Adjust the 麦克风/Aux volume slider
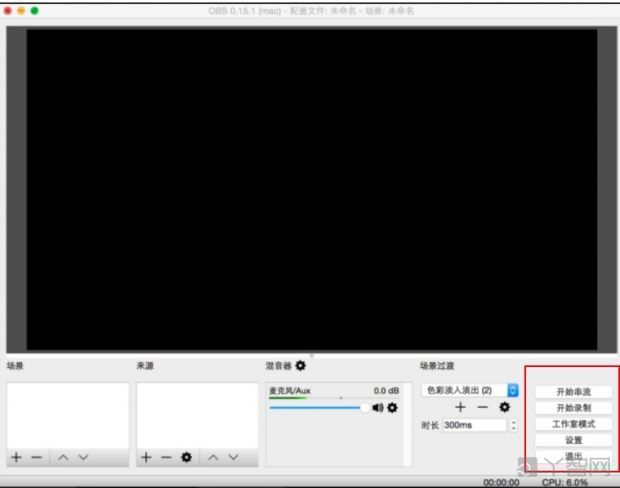The height and width of the screenshot is (488, 620). pos(319,407)
